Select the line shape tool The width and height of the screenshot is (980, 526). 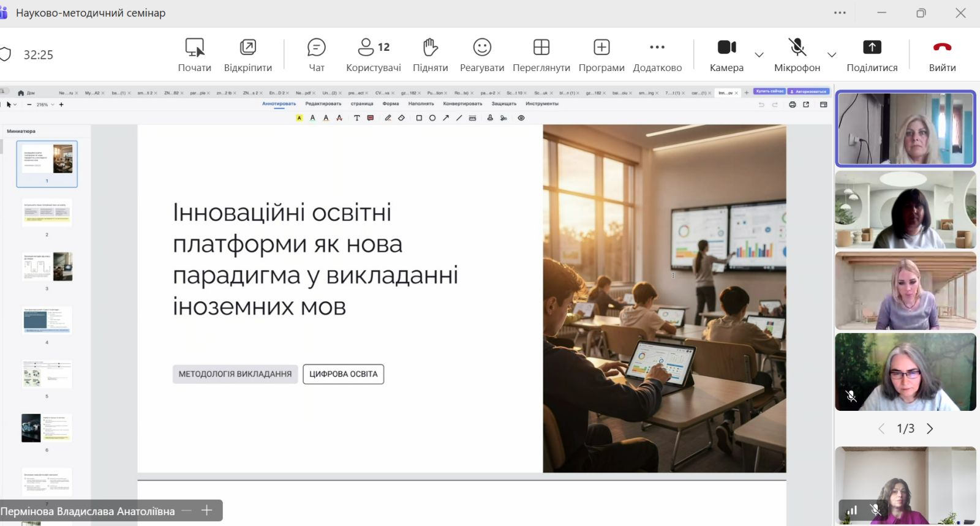(x=459, y=118)
